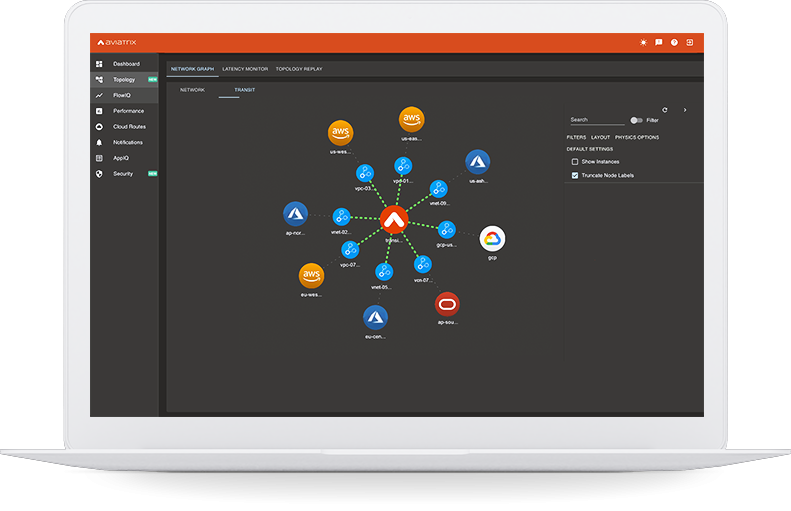791x511 pixels.
Task: Open Notifications from the sidebar
Action: point(124,142)
